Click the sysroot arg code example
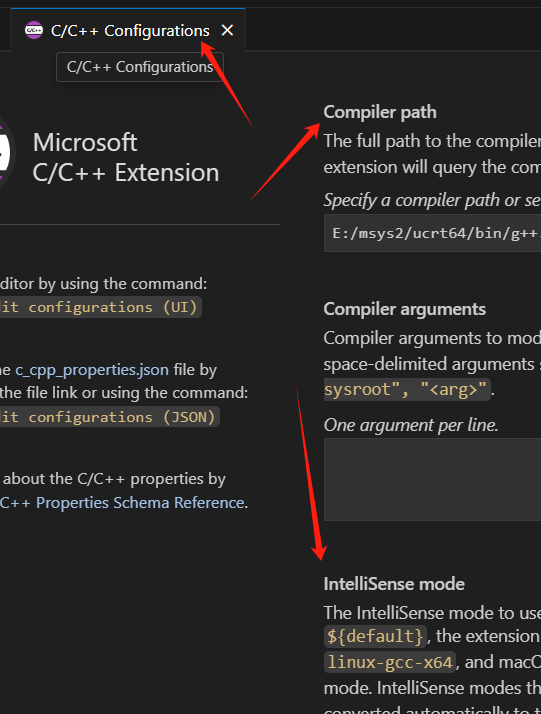 [x=407, y=389]
